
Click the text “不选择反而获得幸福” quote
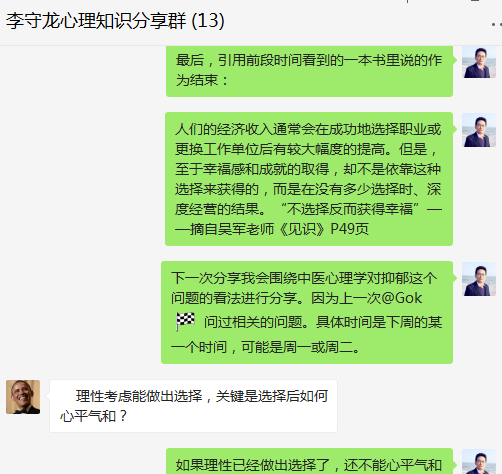[x=350, y=209]
